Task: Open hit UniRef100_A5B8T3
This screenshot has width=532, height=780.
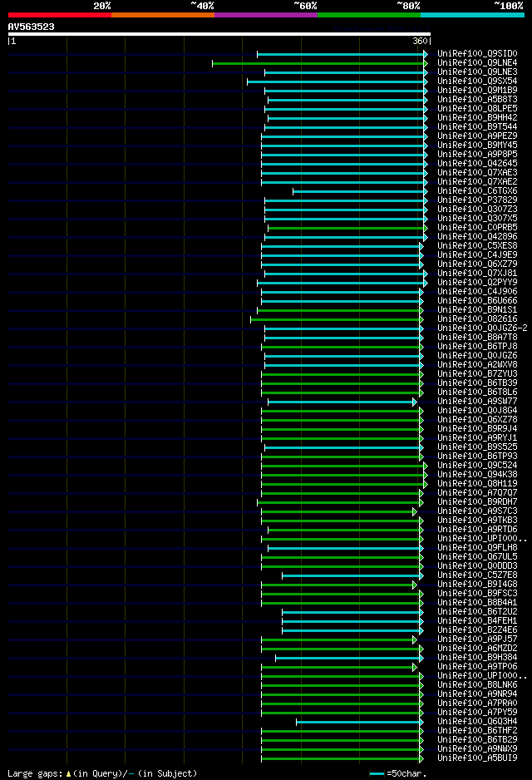Action: [x=477, y=100]
